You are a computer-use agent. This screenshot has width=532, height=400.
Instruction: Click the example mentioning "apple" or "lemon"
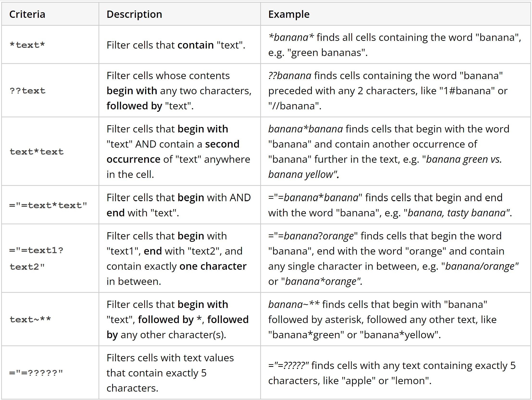[391, 373]
